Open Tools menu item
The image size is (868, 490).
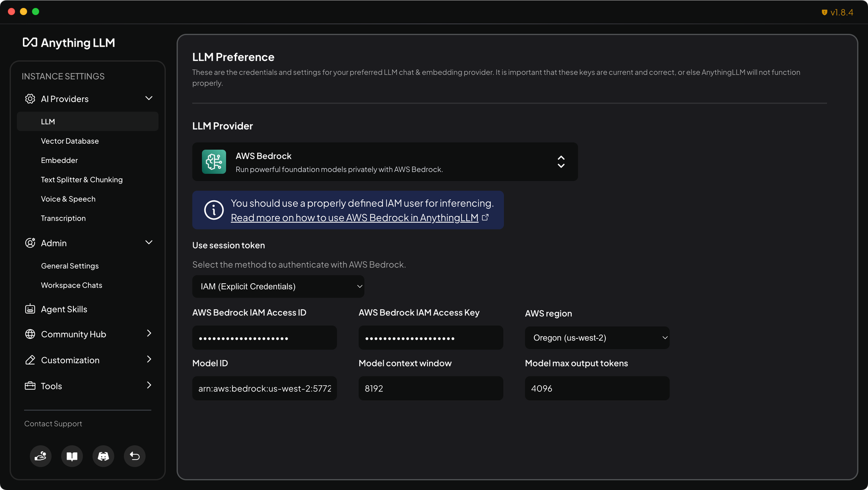tap(51, 386)
